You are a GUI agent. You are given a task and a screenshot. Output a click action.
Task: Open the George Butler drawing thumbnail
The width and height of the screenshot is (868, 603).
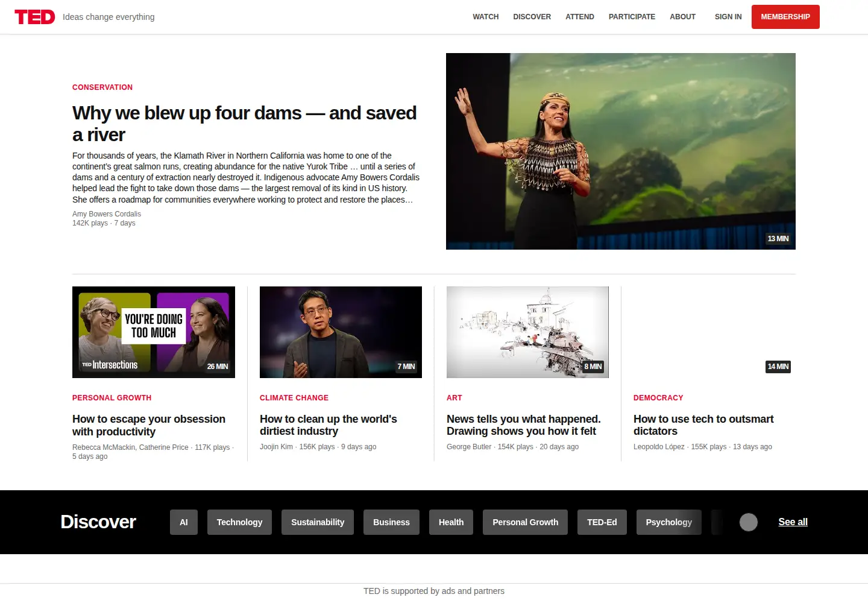(x=527, y=332)
